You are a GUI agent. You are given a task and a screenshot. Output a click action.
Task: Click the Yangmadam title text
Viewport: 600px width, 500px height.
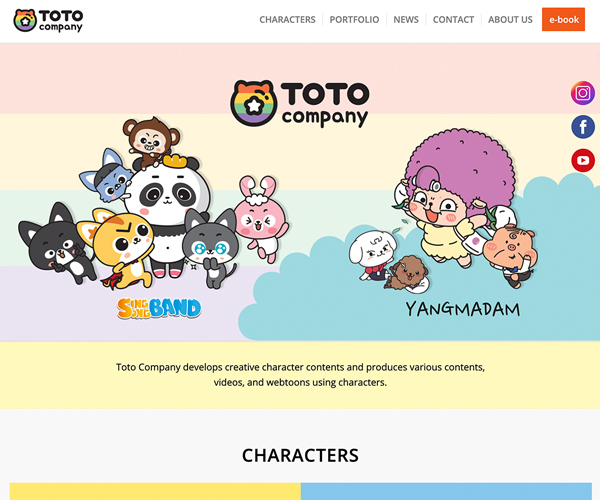click(463, 309)
